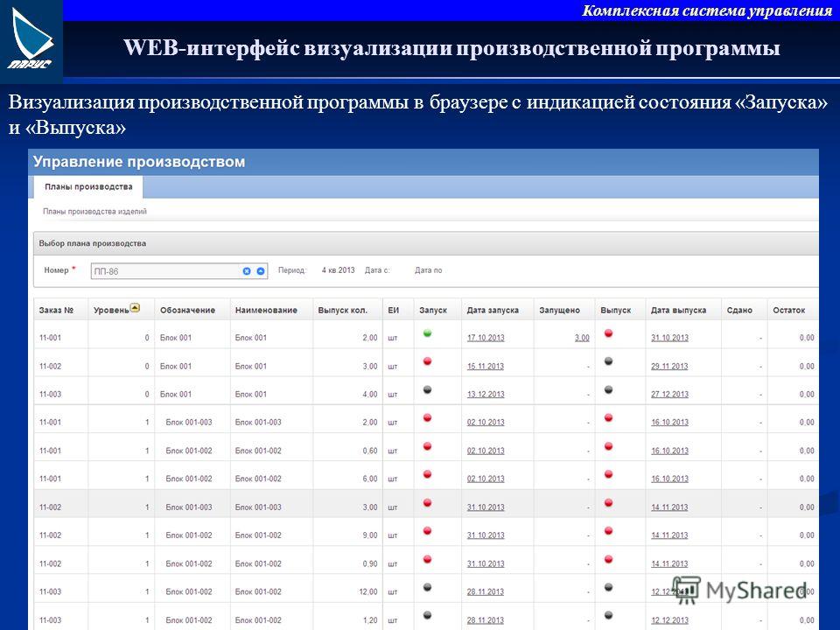The image size is (840, 630).
Task: Click gray launch indicator in the quantity 12,00 row
Action: click(427, 588)
